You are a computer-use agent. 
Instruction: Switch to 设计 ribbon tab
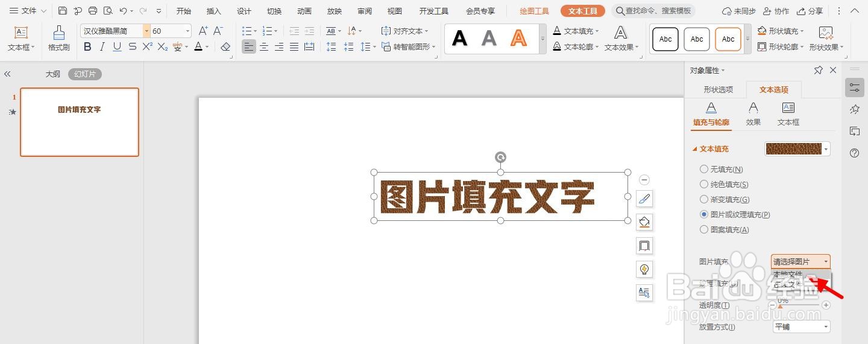244,11
